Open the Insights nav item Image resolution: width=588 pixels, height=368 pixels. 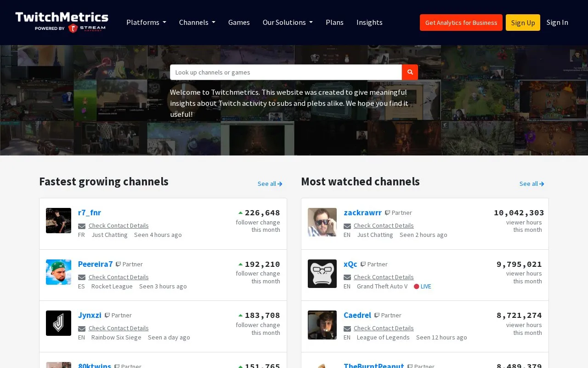point(369,22)
